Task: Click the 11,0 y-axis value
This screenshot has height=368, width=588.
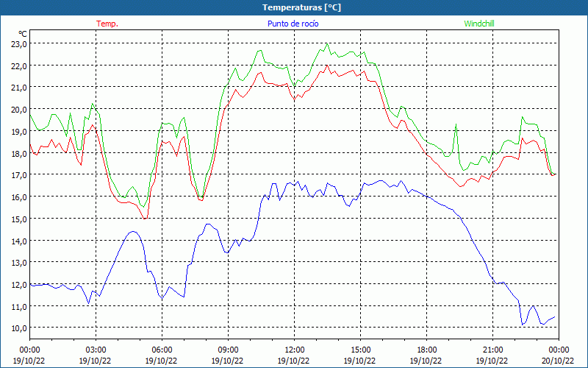Action: coord(19,306)
